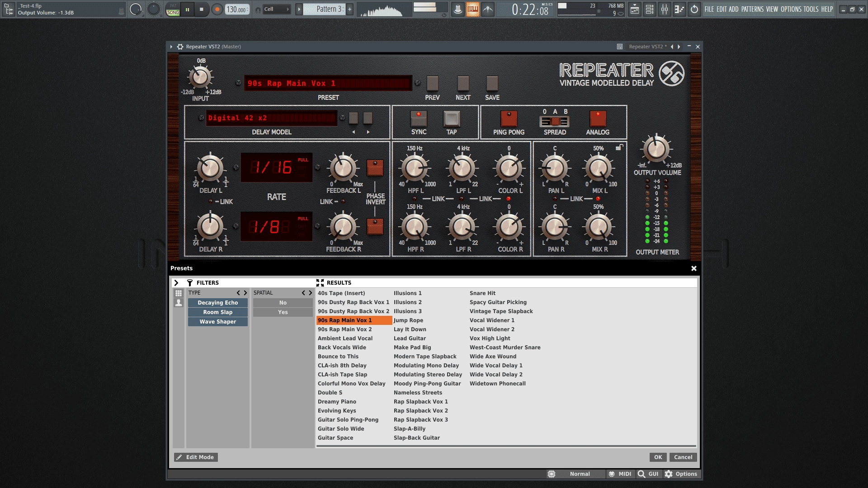Click the pencil Edit Mode button
Screen dimensions: 868x488
(196, 457)
